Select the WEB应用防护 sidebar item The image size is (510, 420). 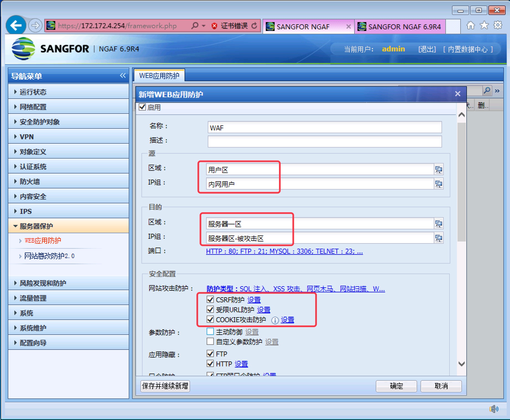click(43, 241)
